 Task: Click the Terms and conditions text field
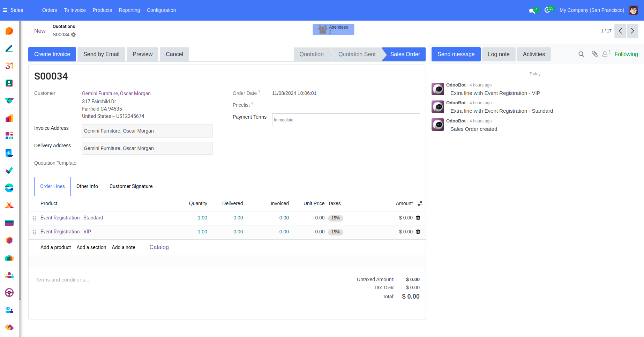[140, 280]
